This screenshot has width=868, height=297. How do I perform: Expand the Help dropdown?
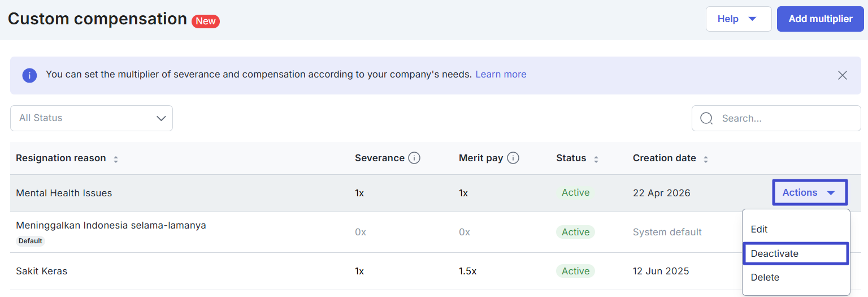tap(738, 19)
